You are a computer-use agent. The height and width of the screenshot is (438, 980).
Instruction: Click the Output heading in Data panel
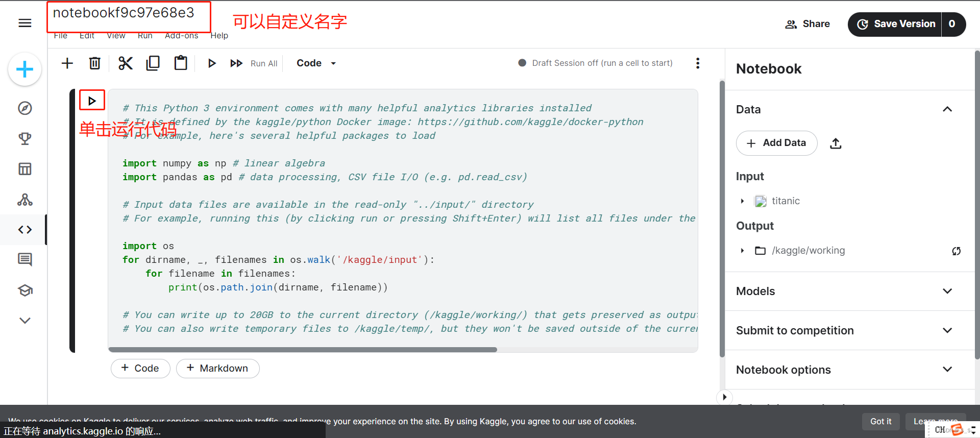755,226
